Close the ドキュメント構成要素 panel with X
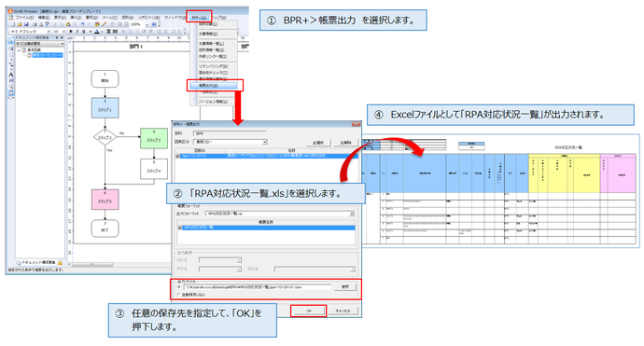644x346 pixels. pos(62,37)
